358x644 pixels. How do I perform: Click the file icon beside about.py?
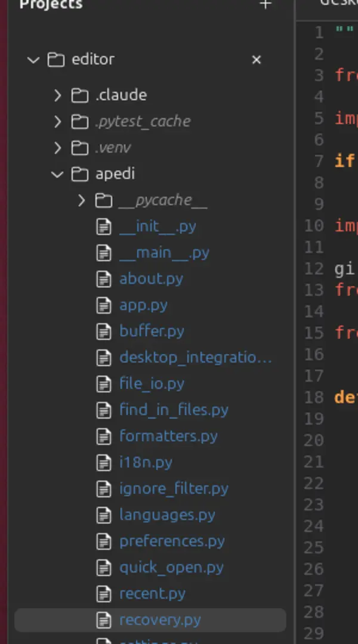pos(104,279)
